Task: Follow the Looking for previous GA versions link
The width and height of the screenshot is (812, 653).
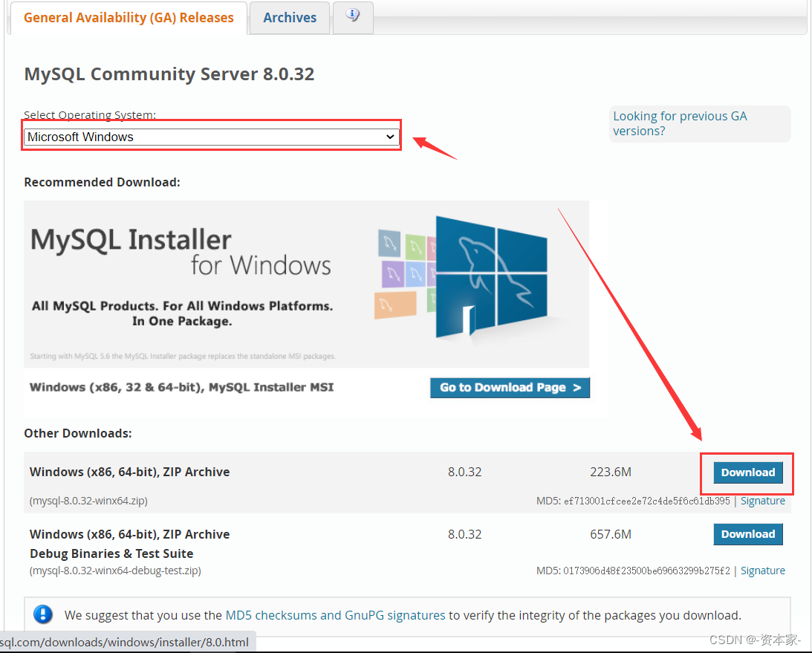Action: point(680,123)
